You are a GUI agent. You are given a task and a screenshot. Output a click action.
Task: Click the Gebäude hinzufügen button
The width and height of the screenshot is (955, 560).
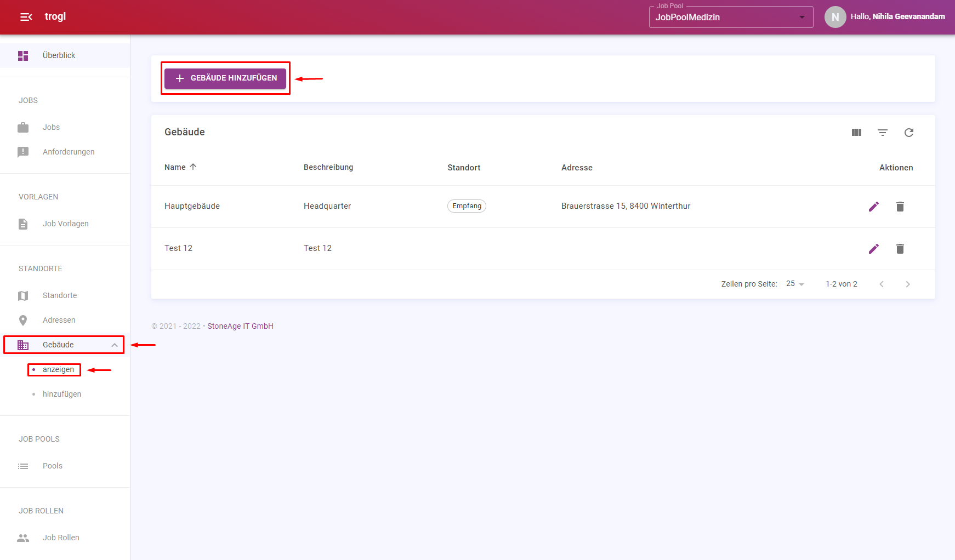225,78
